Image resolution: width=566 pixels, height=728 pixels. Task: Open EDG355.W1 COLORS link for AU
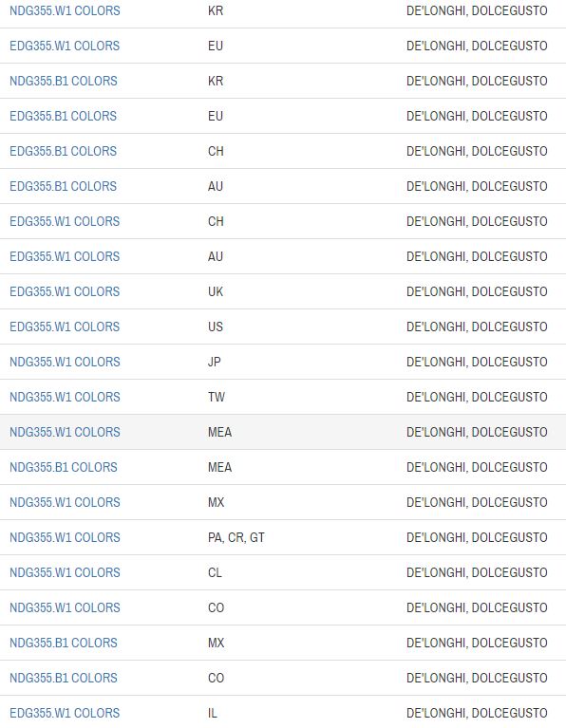tap(65, 257)
